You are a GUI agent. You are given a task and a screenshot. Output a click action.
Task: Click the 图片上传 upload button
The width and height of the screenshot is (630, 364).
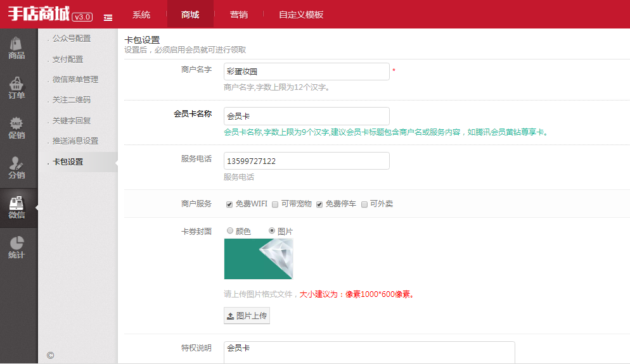tap(247, 316)
